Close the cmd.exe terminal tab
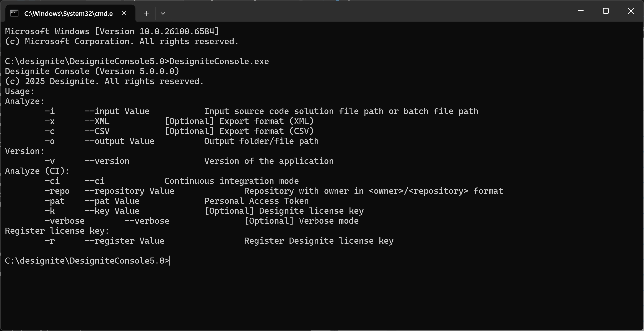The image size is (644, 331). (124, 13)
